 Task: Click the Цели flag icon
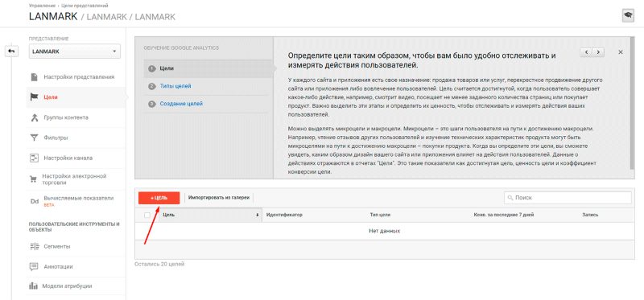tap(34, 97)
